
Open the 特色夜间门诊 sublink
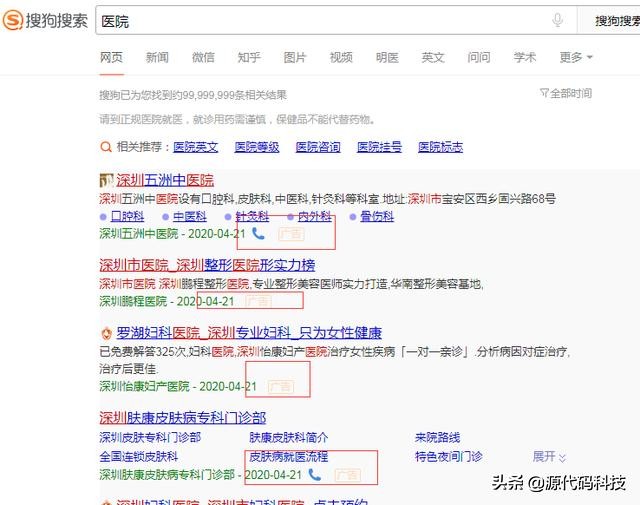[x=449, y=456]
